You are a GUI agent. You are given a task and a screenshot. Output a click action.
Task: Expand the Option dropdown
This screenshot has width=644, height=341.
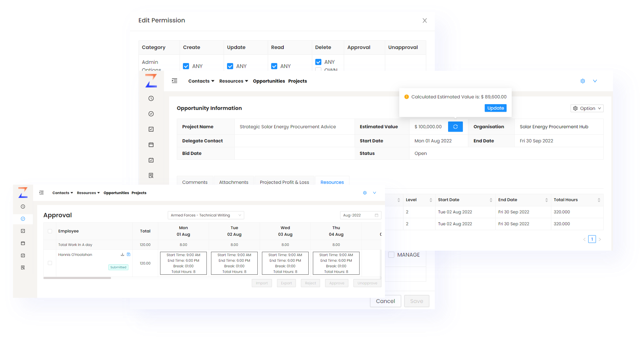587,108
